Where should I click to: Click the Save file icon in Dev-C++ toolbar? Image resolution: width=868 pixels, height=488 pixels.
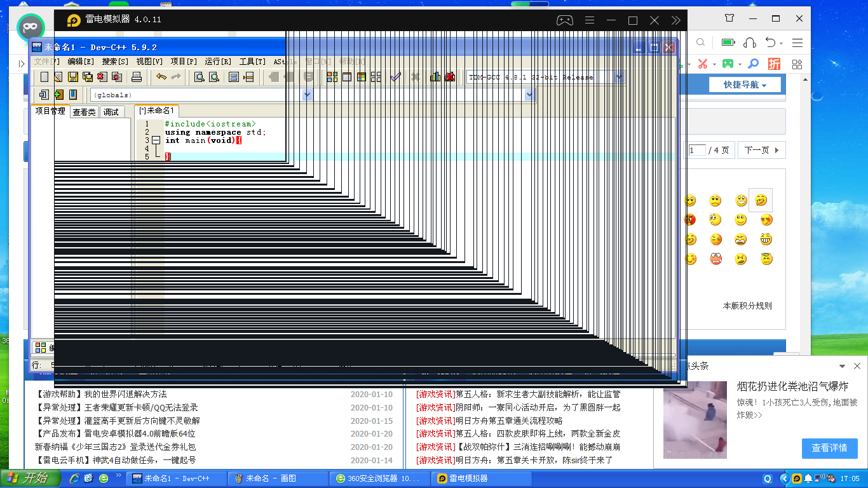(73, 77)
